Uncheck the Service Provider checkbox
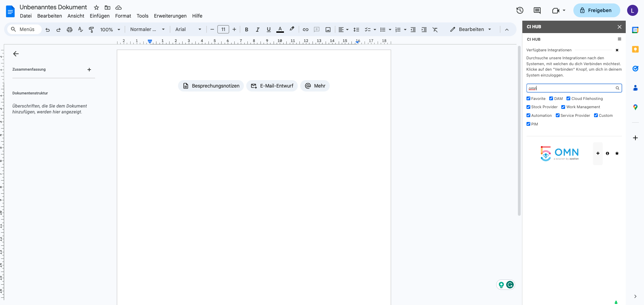This screenshot has height=305, width=644. pos(558,115)
